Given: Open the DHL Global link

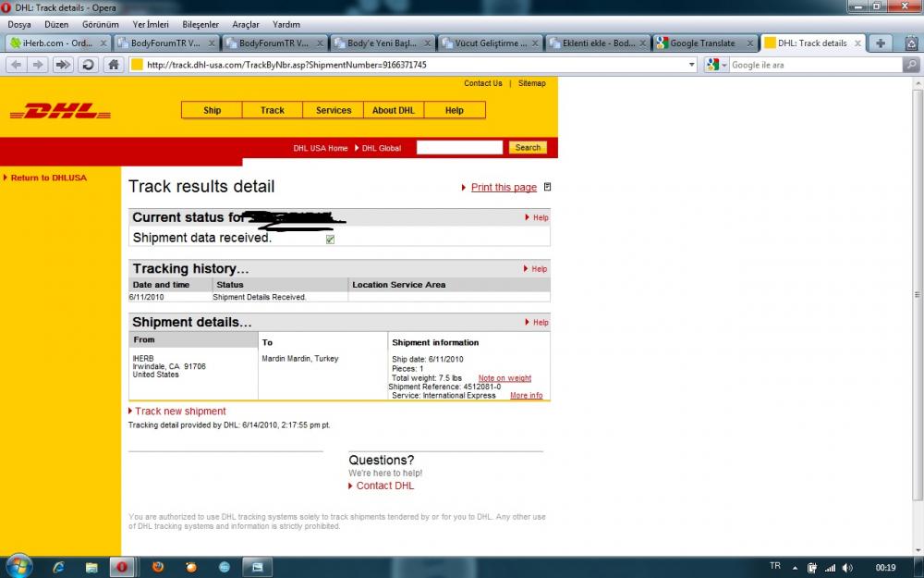Looking at the screenshot, I should coord(382,148).
